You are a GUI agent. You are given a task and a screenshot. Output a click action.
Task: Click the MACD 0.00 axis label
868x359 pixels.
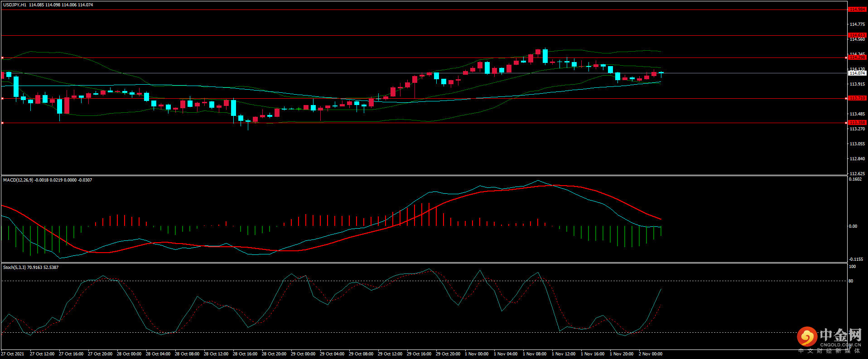coord(853,226)
